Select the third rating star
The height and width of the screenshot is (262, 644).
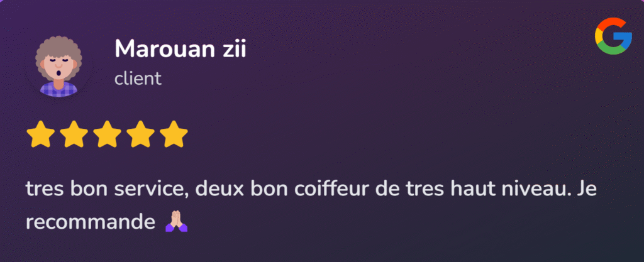click(x=107, y=134)
